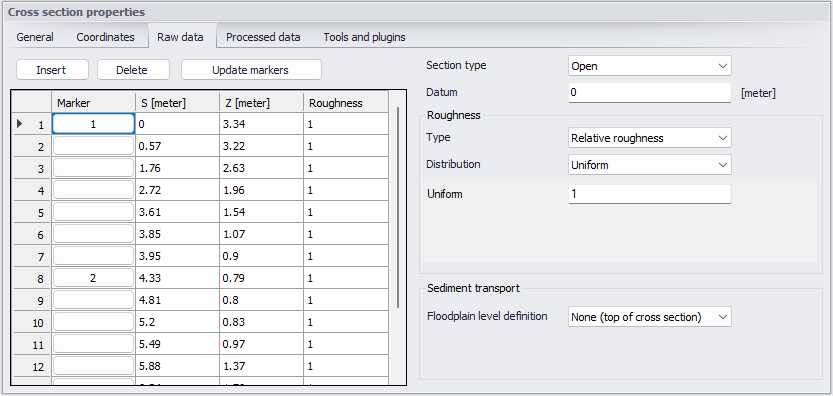833x396 pixels.
Task: Click Z value 0.9 cell
Action: (261, 256)
